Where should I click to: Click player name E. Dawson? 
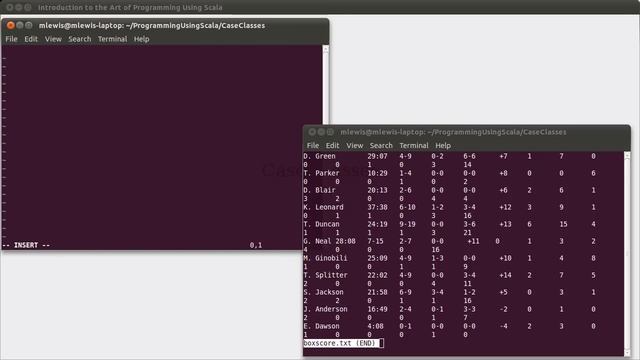(322, 326)
